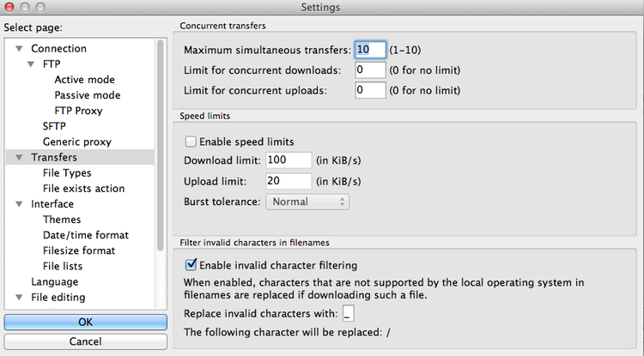Select the Active mode page
Screen dimensions: 644x356
pos(85,80)
